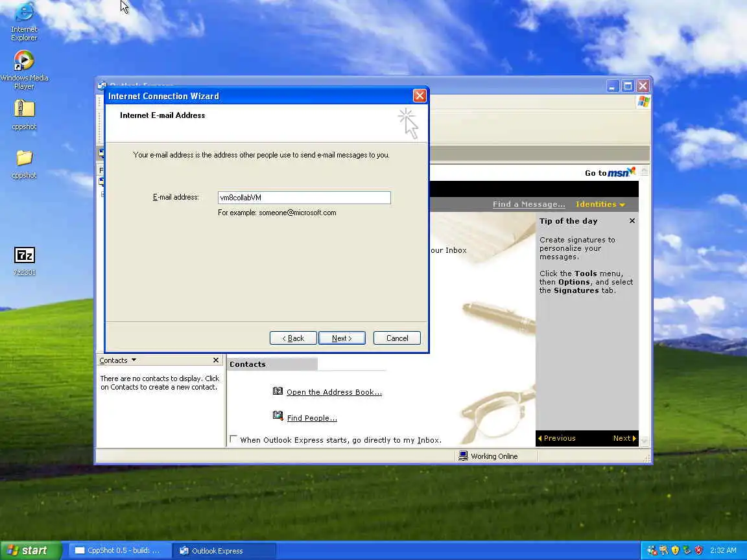Viewport: 747px width, 560px height.
Task: Click the Working Online computer icon in status bar
Action: [462, 456]
